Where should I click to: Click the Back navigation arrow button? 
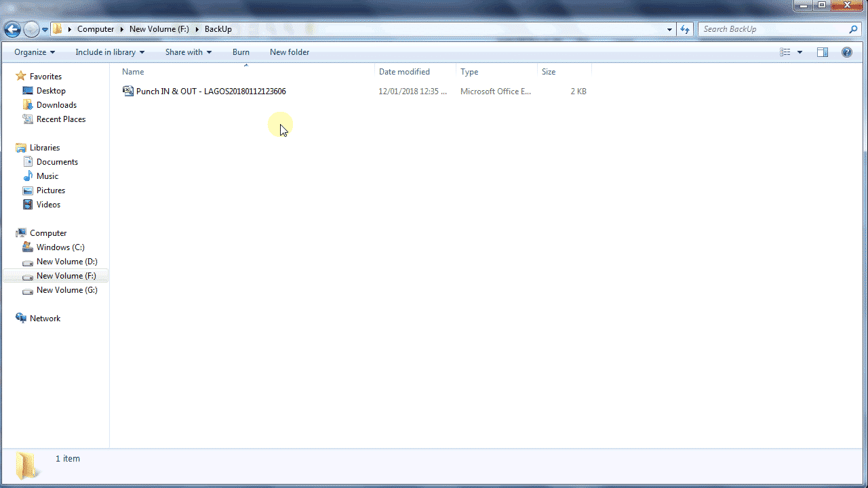12,29
